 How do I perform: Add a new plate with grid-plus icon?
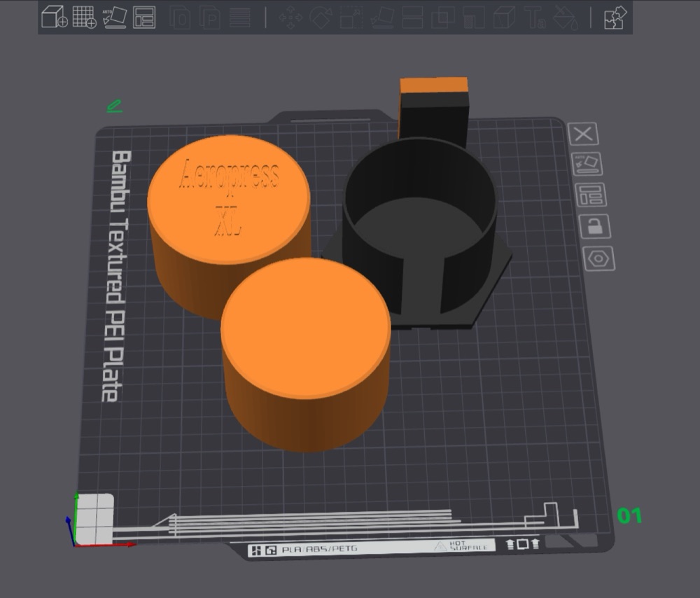tap(85, 17)
